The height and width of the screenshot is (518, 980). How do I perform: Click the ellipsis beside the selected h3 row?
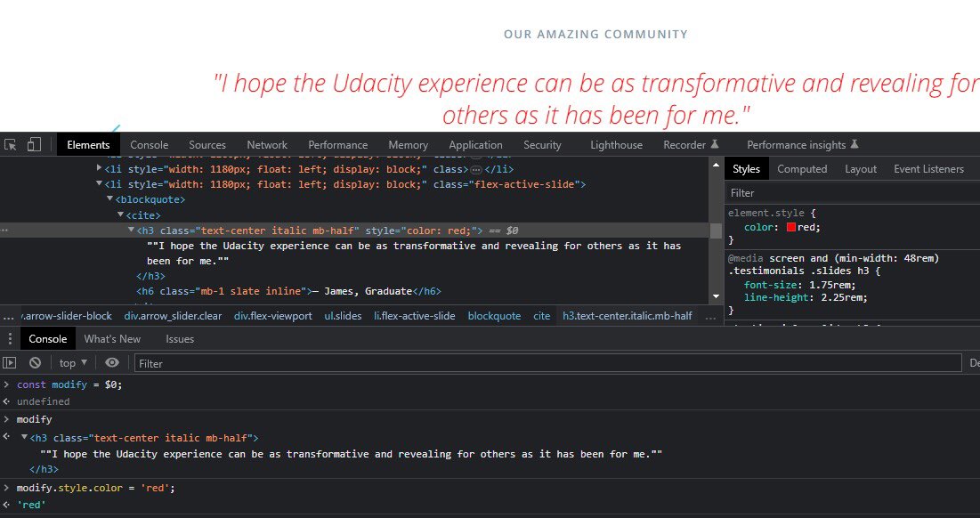[5, 231]
